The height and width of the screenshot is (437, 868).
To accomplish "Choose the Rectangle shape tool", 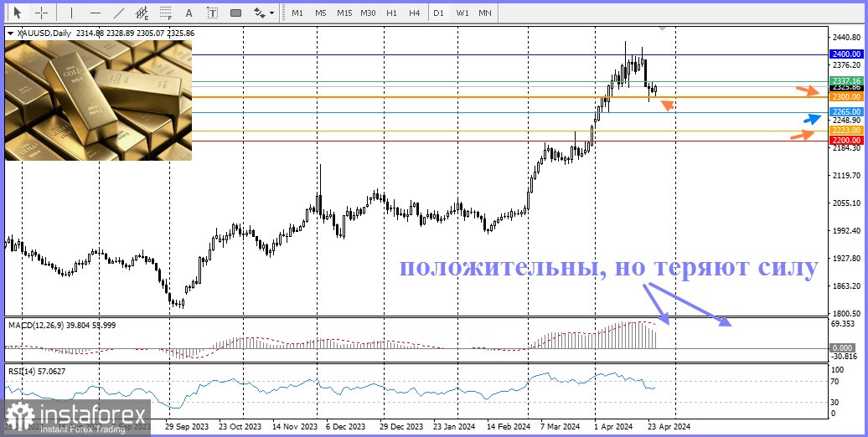I will pos(235,13).
